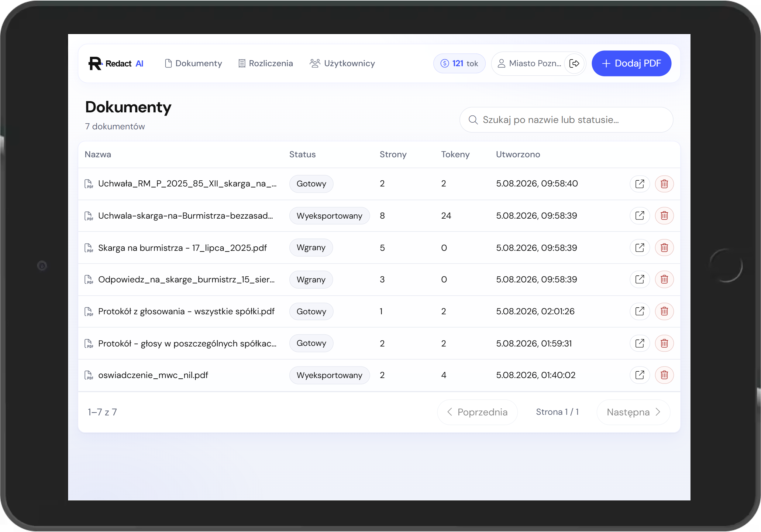Delete Protokół z głosowania wszystkie spółki.pdf
Image resolution: width=761 pixels, height=532 pixels.
(x=664, y=311)
